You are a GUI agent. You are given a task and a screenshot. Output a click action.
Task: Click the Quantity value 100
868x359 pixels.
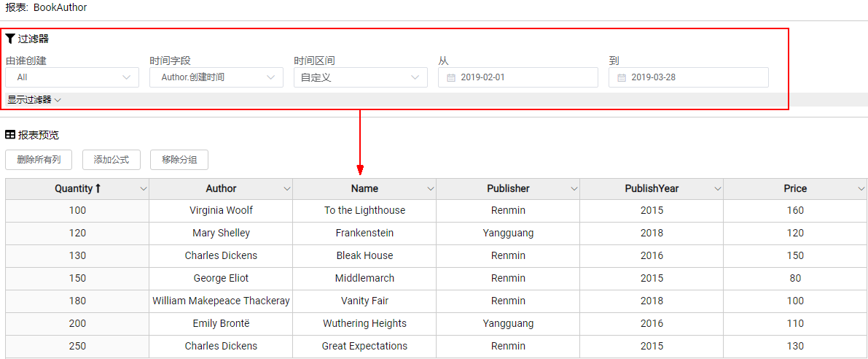point(77,211)
